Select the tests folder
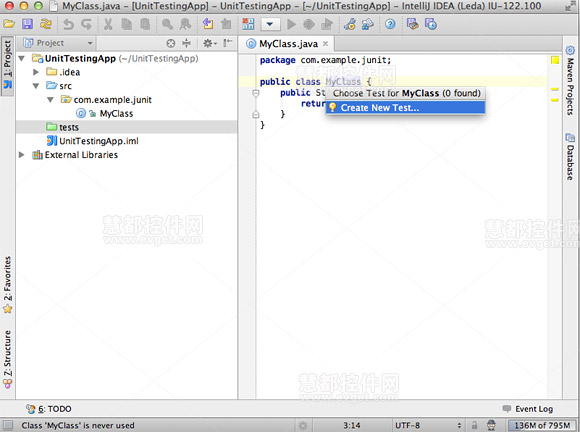Image resolution: width=580 pixels, height=432 pixels. [x=126, y=127]
